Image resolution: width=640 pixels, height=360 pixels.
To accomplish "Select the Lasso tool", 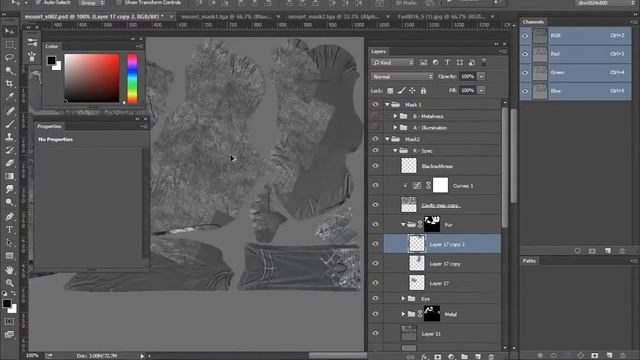I will tap(9, 58).
